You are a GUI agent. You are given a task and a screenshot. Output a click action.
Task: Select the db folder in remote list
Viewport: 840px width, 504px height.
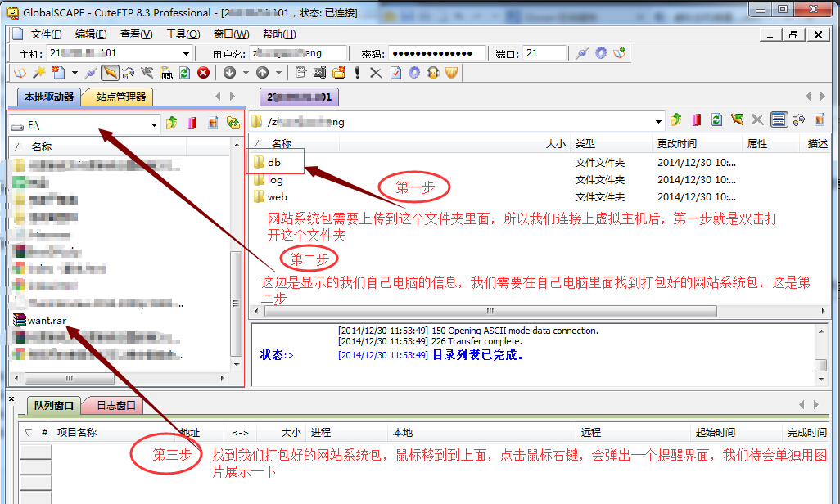[x=273, y=162]
